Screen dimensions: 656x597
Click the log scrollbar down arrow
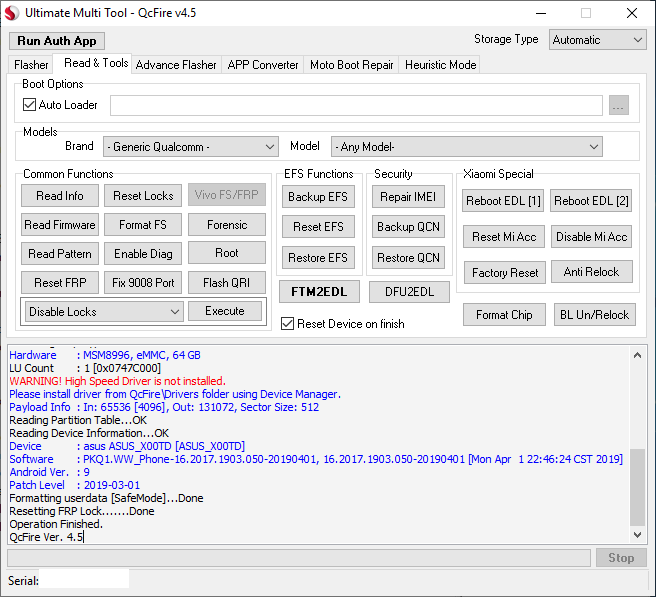637,534
